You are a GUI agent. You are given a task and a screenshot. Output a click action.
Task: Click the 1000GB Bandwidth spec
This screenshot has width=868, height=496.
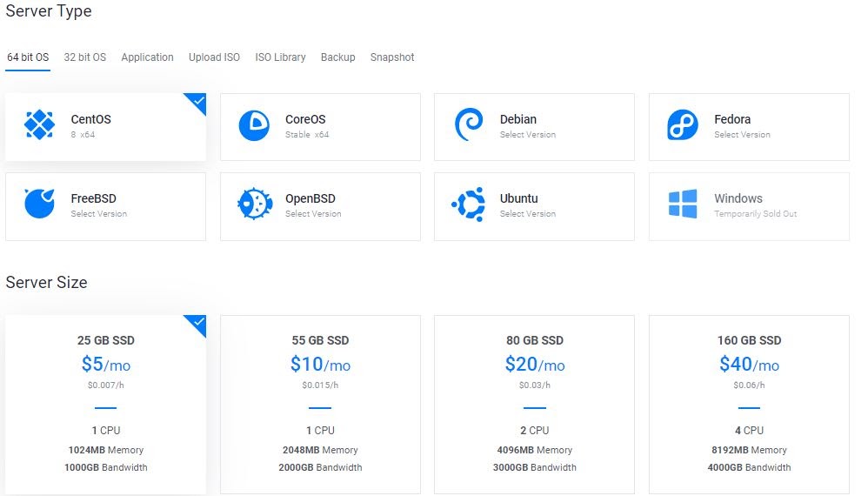106,467
